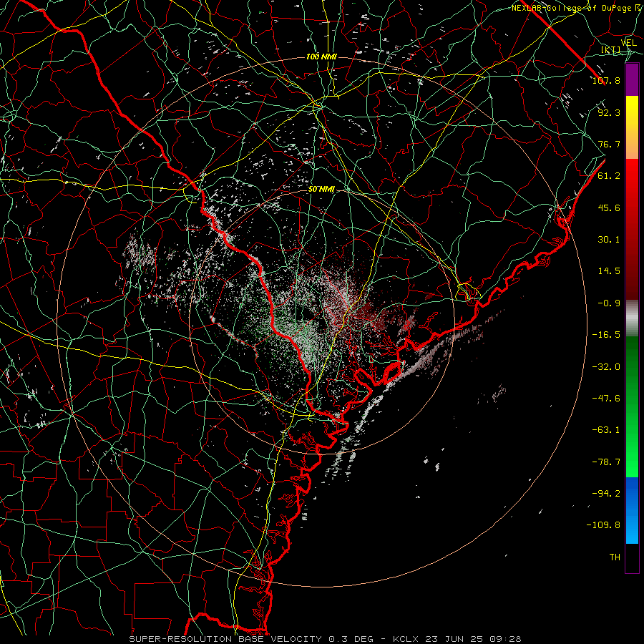Select the 14.5 legend value

609,271
